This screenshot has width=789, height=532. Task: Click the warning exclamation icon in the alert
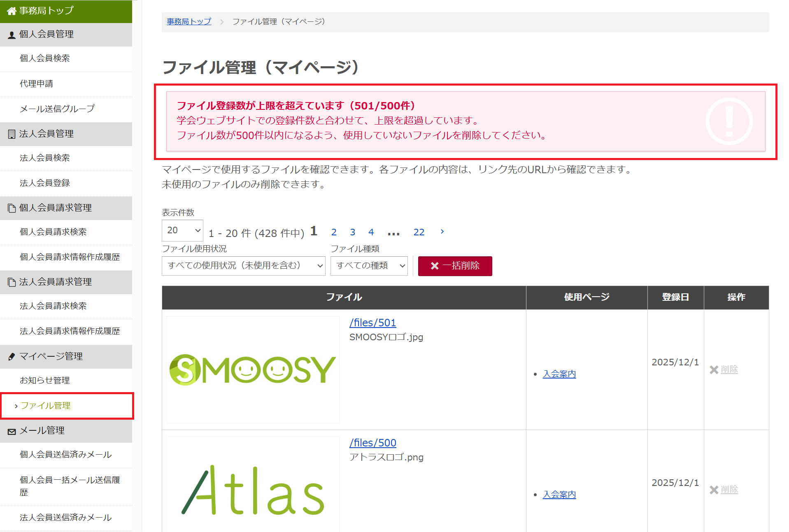click(729, 121)
